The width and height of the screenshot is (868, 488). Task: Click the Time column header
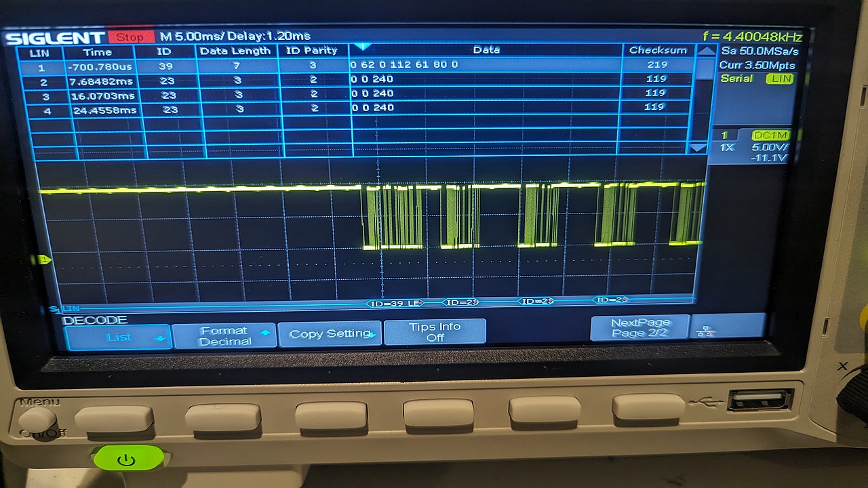tap(98, 52)
